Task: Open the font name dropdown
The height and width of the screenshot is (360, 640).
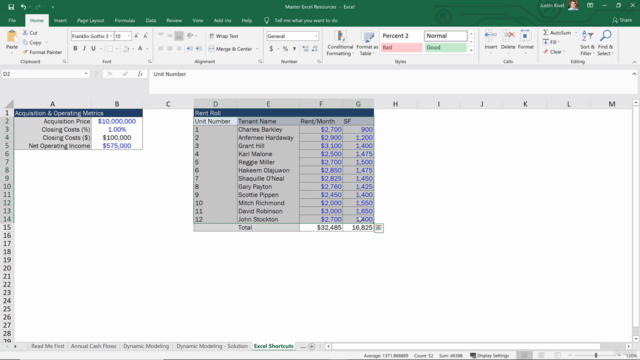Action: (x=111, y=36)
